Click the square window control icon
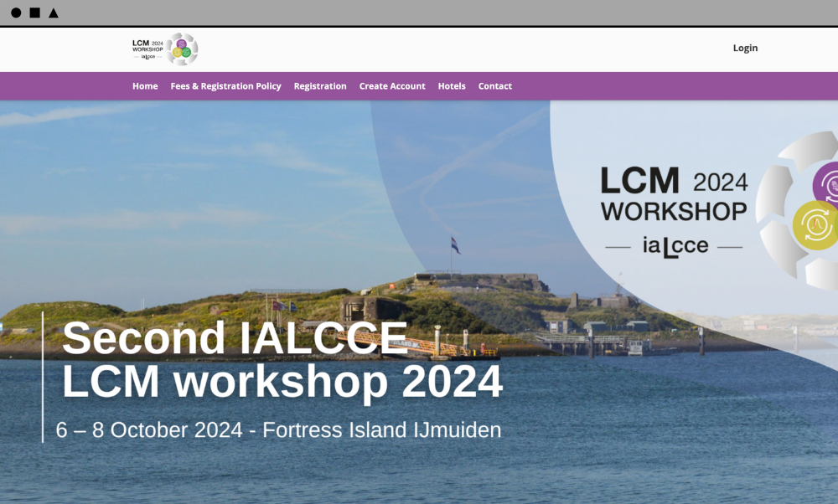The height and width of the screenshot is (504, 838). [x=34, y=13]
